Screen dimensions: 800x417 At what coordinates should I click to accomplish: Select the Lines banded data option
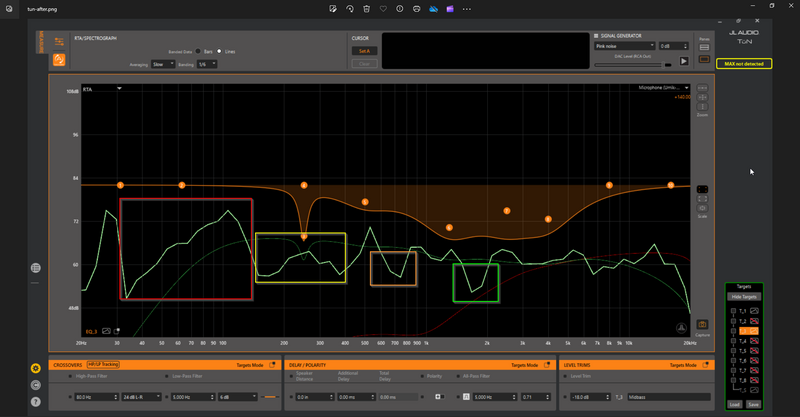point(219,52)
